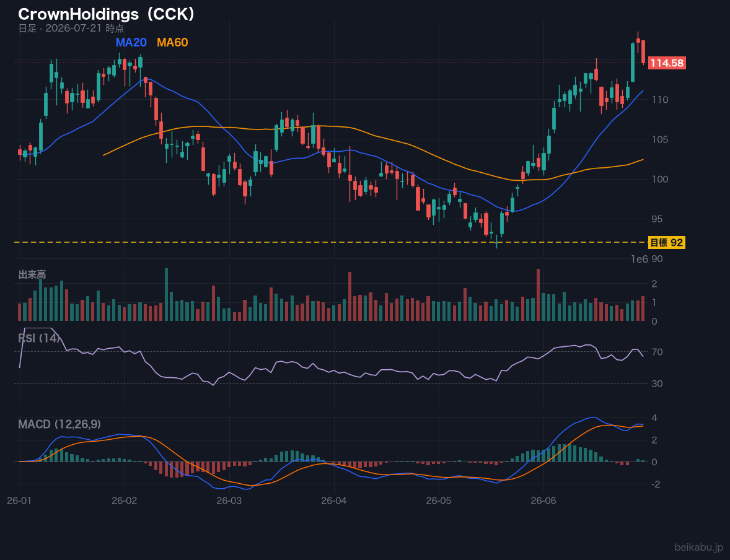Click the 110 price axis label

(x=660, y=100)
